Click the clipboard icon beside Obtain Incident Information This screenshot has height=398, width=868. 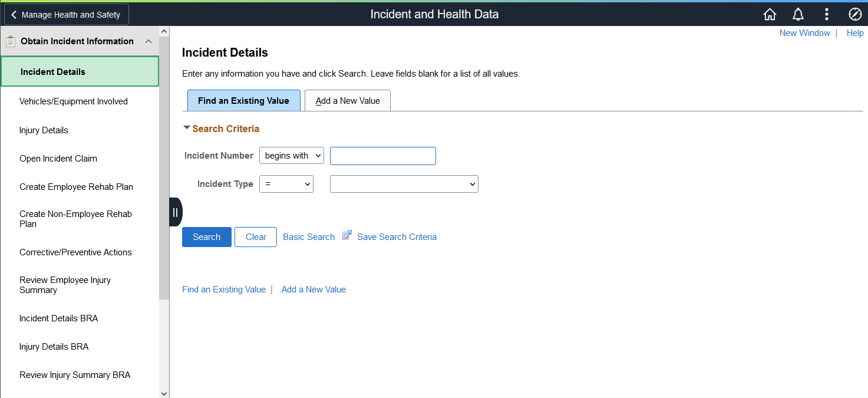coord(9,41)
